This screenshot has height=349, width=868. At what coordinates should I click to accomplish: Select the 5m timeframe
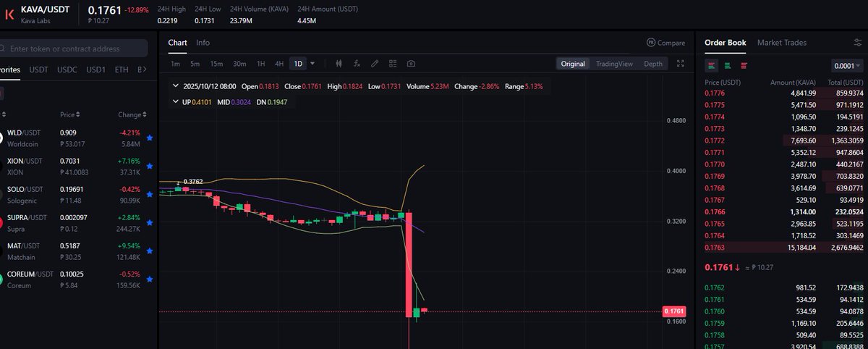pos(195,64)
